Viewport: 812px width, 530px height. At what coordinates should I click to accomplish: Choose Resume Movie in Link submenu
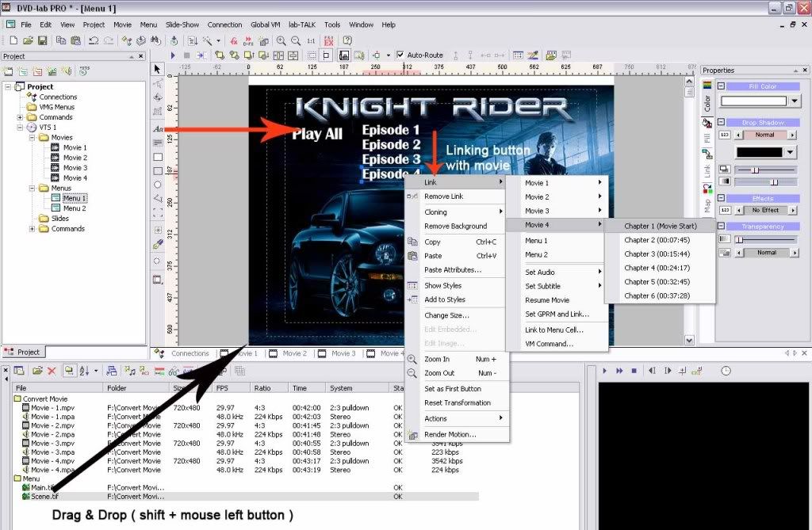click(x=547, y=299)
